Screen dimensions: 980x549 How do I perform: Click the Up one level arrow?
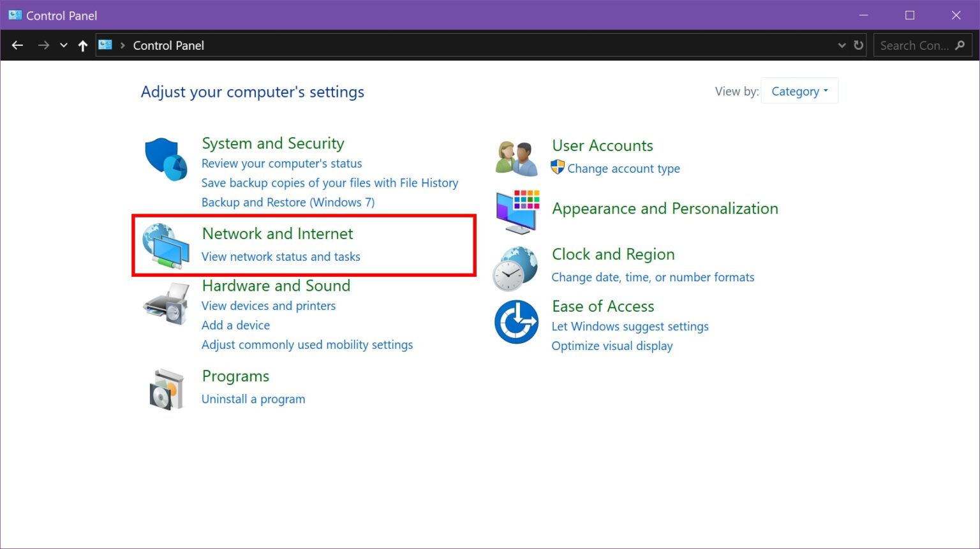click(82, 45)
